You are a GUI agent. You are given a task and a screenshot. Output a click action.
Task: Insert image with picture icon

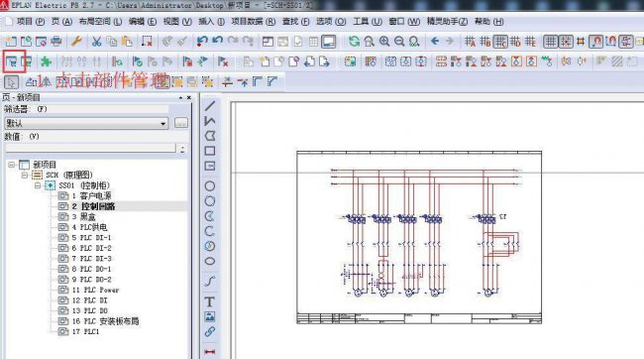[x=210, y=316]
